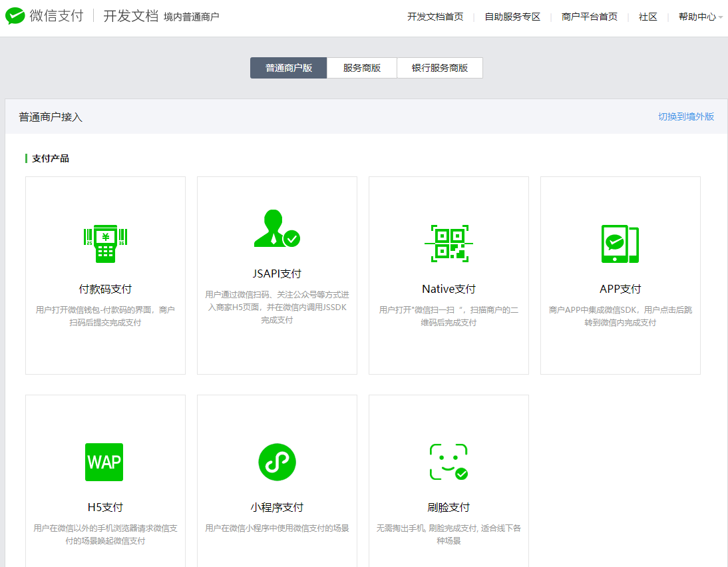
Task: Switch to the 普通商户版 tab
Action: [x=288, y=68]
